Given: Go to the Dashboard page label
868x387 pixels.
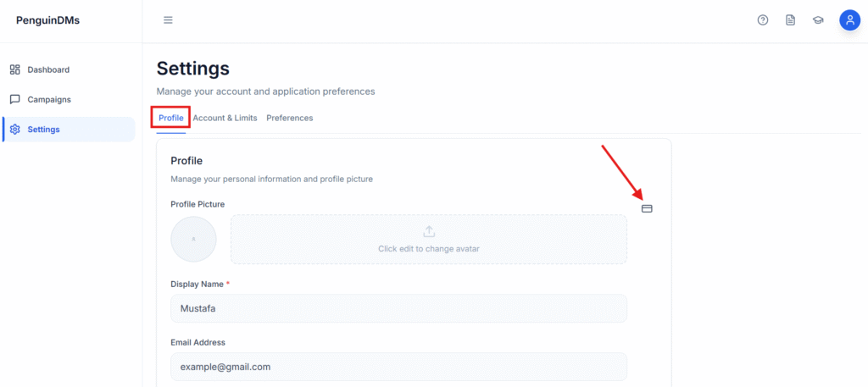Looking at the screenshot, I should point(48,69).
